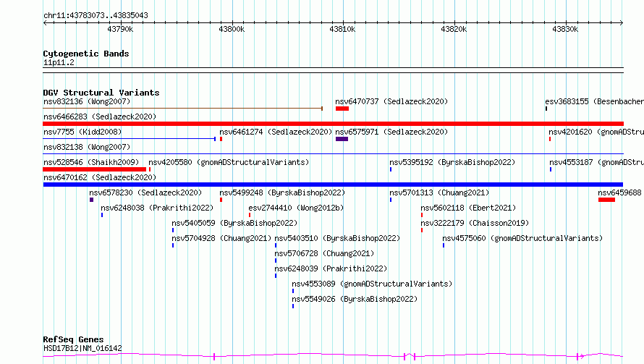Select the long red nsv6466283 variant bar
The width and height of the screenshot is (644, 364).
pyautogui.click(x=333, y=124)
